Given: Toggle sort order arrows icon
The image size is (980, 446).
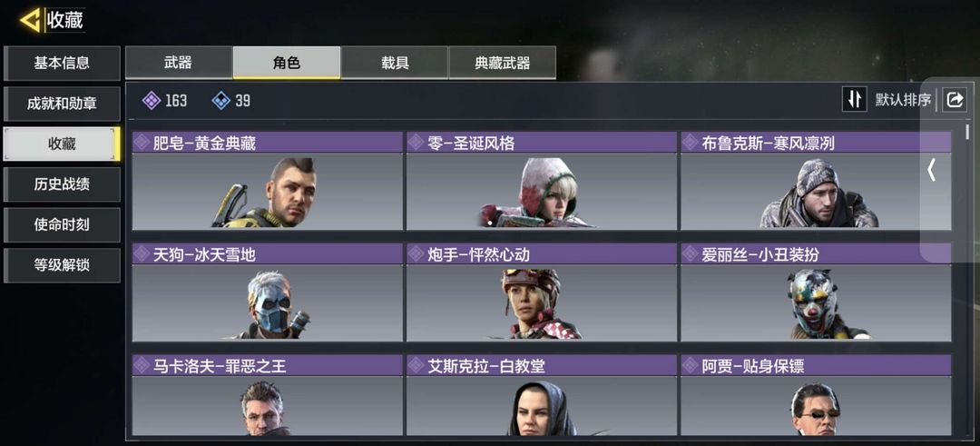Looking at the screenshot, I should 855,99.
